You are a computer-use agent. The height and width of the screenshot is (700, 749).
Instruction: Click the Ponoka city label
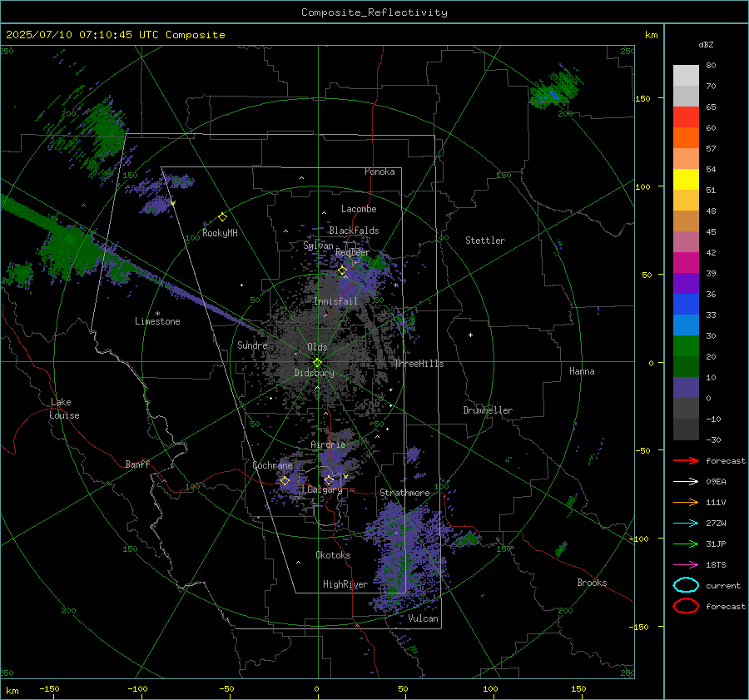click(379, 171)
